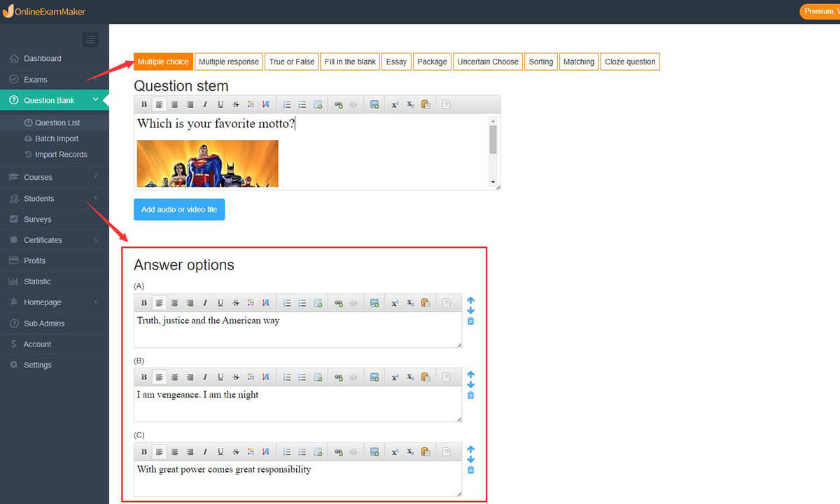
Task: Apply superscript in the Question stem toolbar
Action: click(394, 104)
